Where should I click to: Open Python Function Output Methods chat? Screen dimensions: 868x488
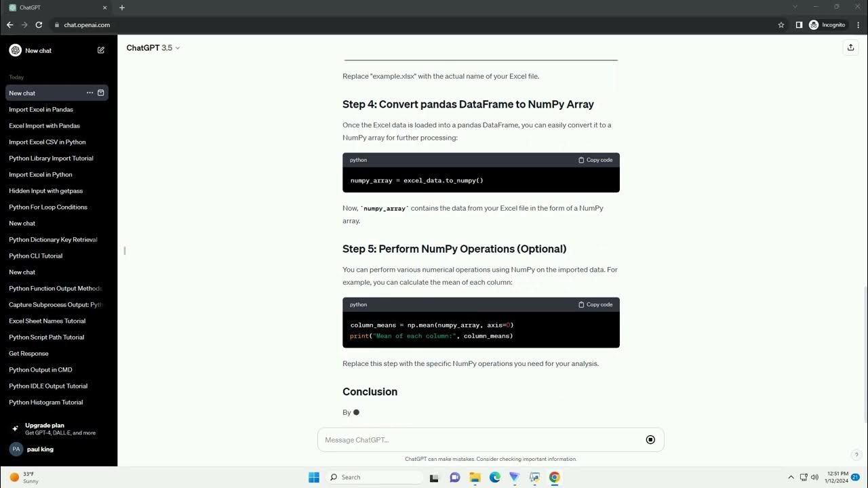coord(57,288)
